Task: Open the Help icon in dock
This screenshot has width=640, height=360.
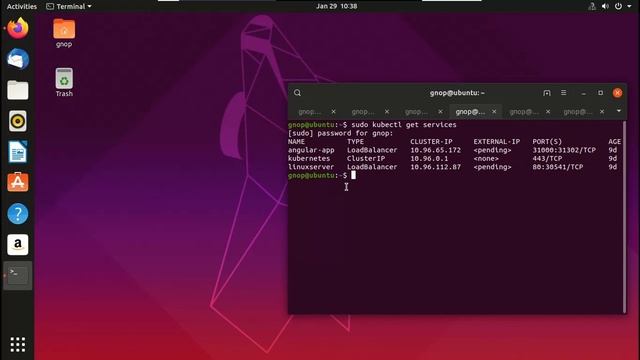Action: point(18,213)
